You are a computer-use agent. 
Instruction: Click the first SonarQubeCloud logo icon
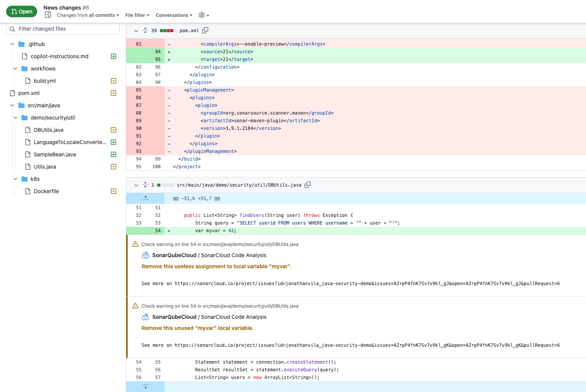click(x=145, y=255)
